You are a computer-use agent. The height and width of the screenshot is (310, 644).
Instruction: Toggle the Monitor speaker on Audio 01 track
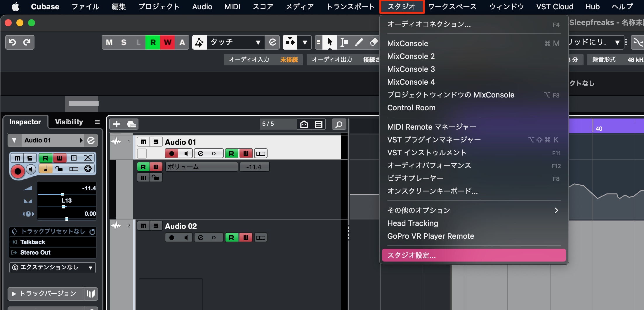(x=186, y=154)
